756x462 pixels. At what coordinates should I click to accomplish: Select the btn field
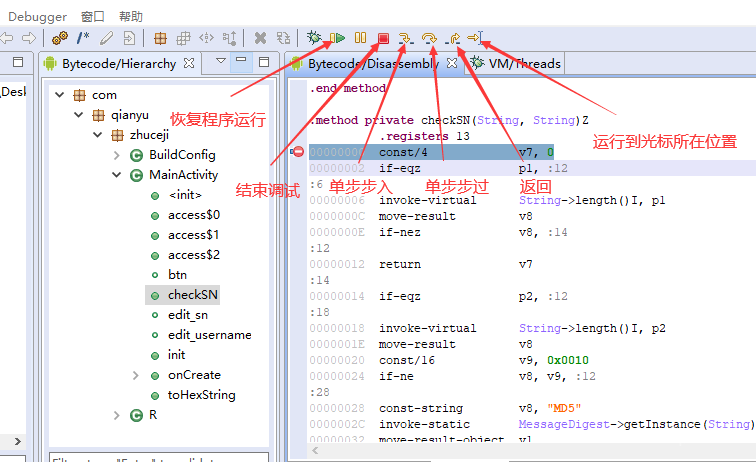(177, 275)
